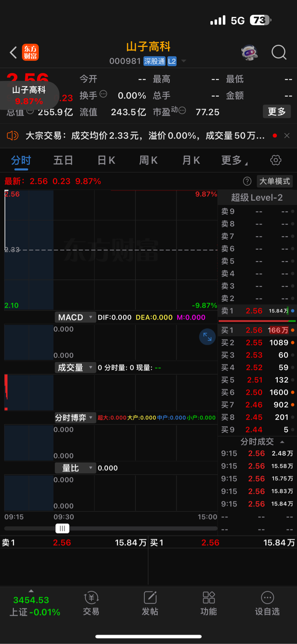This screenshot has height=644, width=297.
Task: Open chart settings gear icon
Action: pos(276,160)
